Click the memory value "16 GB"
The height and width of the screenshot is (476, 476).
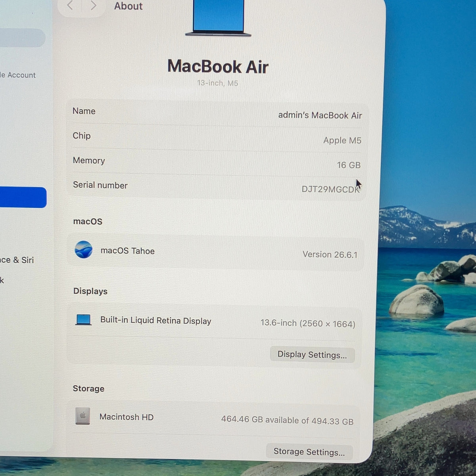349,165
